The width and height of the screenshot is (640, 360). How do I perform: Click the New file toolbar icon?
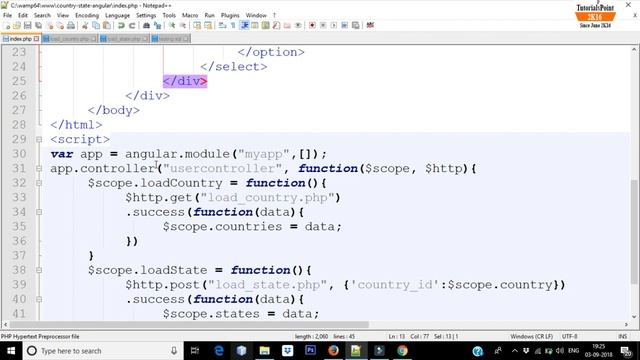tap(7, 25)
